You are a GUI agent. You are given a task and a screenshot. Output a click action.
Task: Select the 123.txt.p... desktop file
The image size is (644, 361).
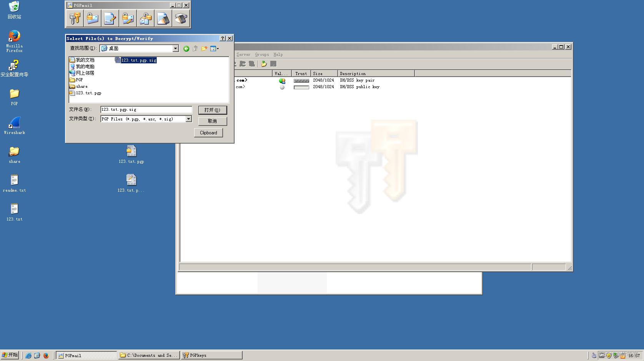pos(131,184)
